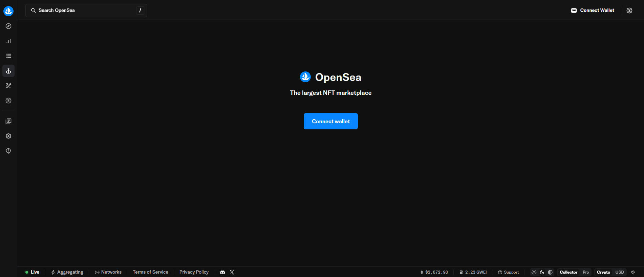Screen dimensions: 644x277
Task: Open the Networks selector in footer
Action: coord(108,272)
